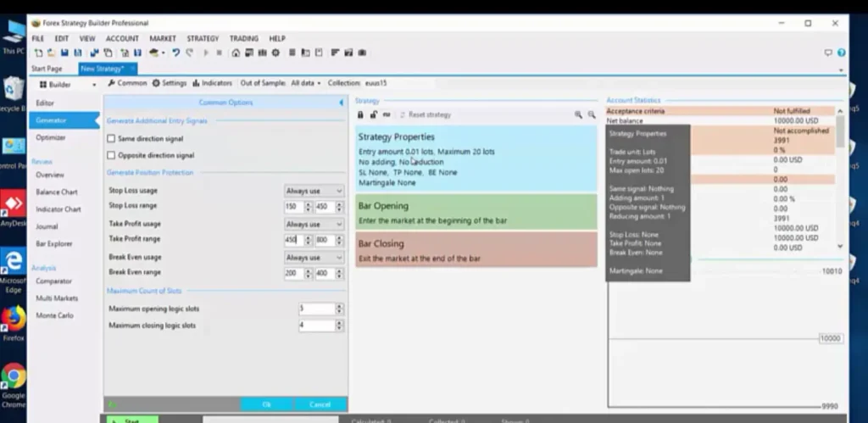Open Stop Loss usage dropdown
The image size is (868, 423).
pyautogui.click(x=314, y=191)
